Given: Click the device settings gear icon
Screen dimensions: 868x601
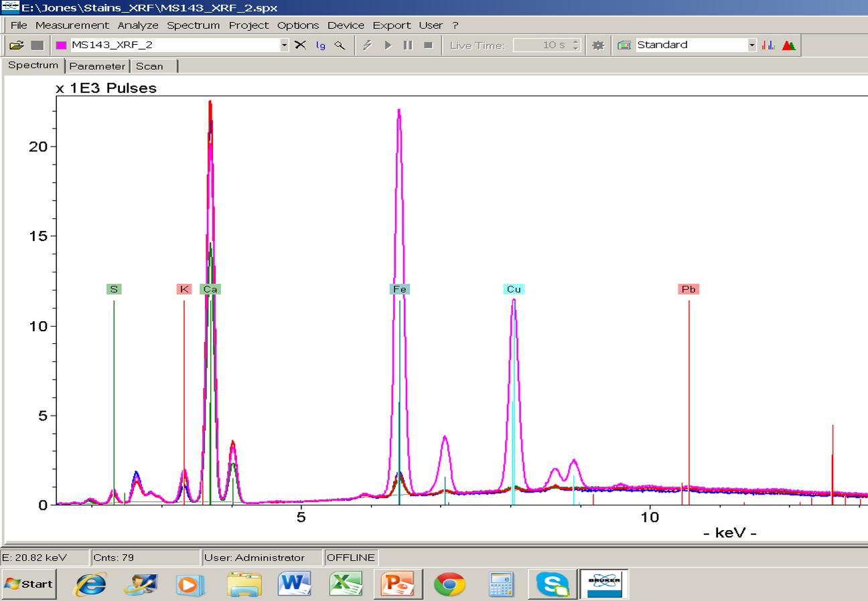Looking at the screenshot, I should tap(598, 46).
